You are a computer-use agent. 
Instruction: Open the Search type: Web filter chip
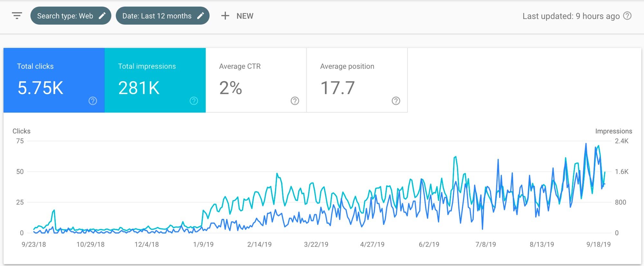tap(71, 16)
